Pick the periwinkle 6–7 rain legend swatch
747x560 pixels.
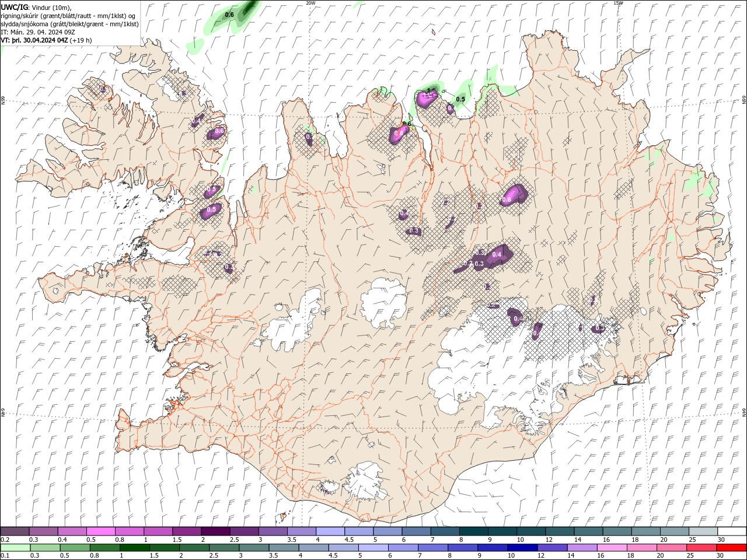403,548
